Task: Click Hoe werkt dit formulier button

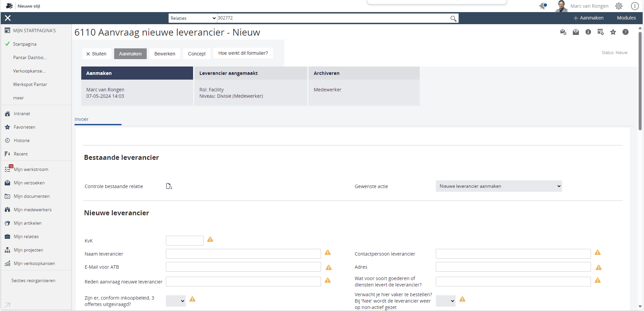Action: 243,53
